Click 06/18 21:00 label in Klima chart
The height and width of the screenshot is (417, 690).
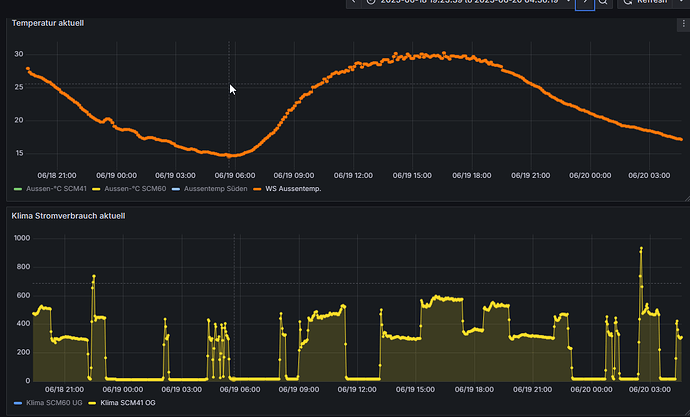[x=64, y=389]
